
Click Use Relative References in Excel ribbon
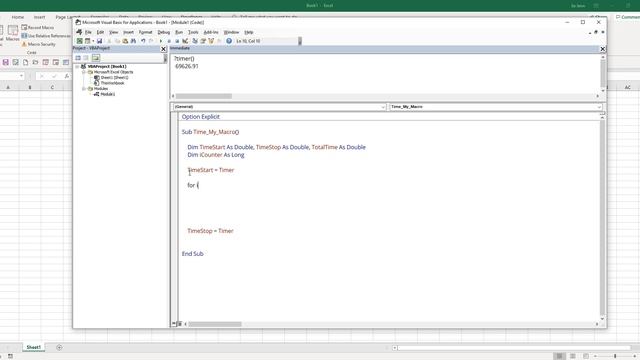click(x=46, y=36)
